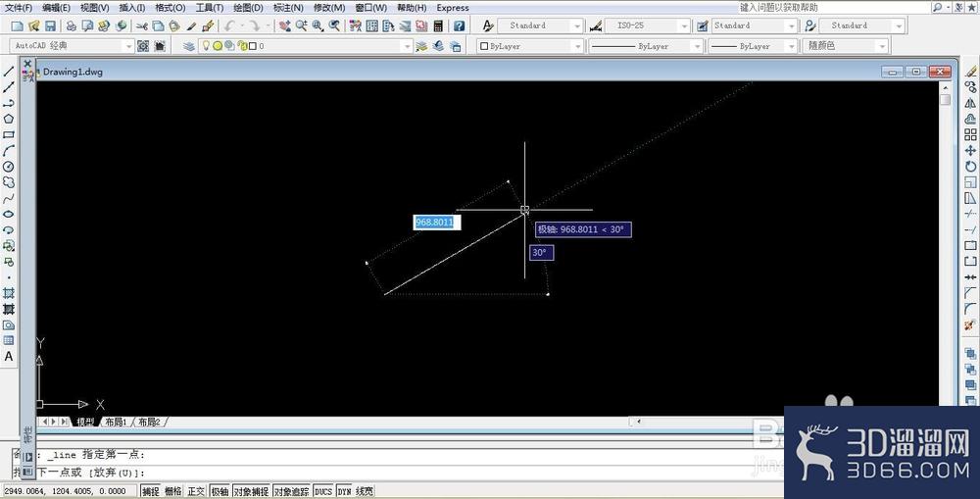Image resolution: width=980 pixels, height=499 pixels.
Task: Select the Circle drawing tool
Action: [9, 167]
